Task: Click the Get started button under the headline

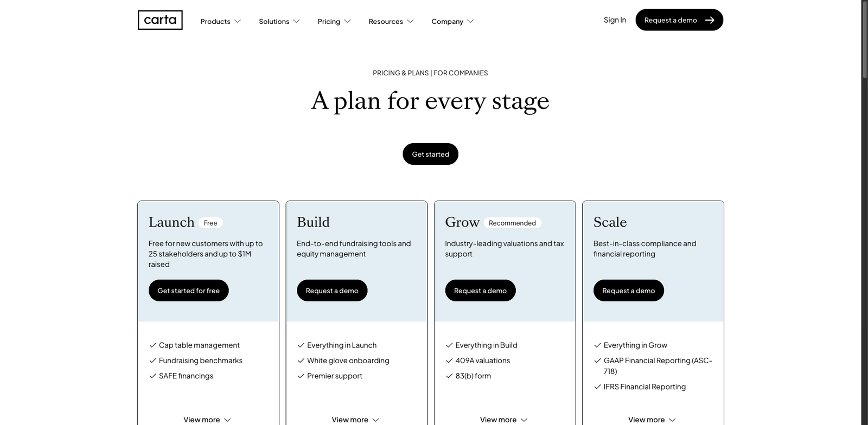Action: [430, 154]
